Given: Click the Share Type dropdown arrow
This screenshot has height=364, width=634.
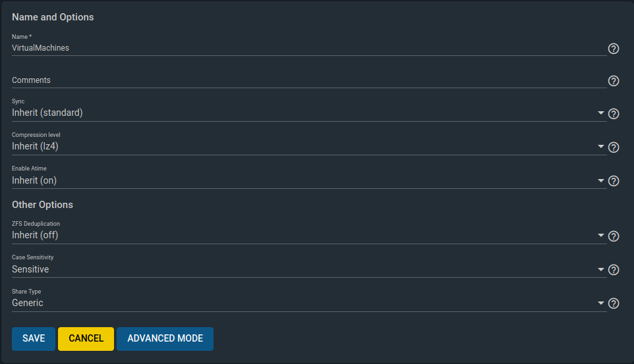Looking at the screenshot, I should [601, 303].
